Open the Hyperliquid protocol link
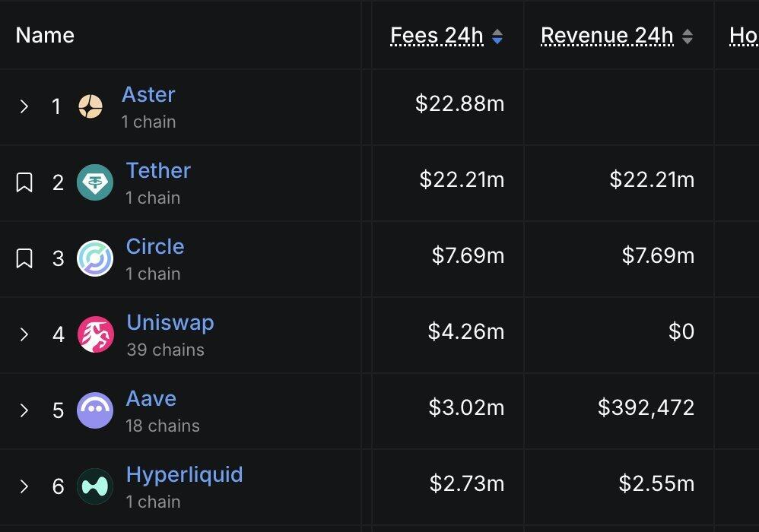This screenshot has height=532, width=759. click(x=184, y=475)
